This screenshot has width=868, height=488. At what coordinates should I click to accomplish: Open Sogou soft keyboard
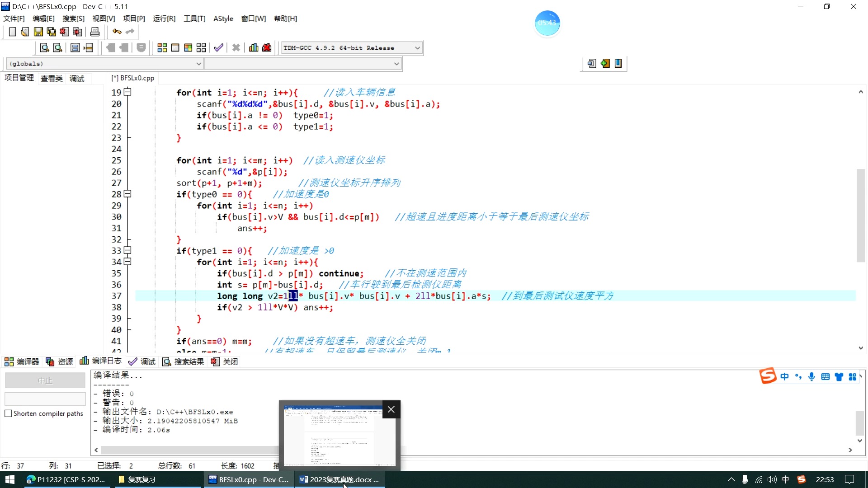click(825, 376)
